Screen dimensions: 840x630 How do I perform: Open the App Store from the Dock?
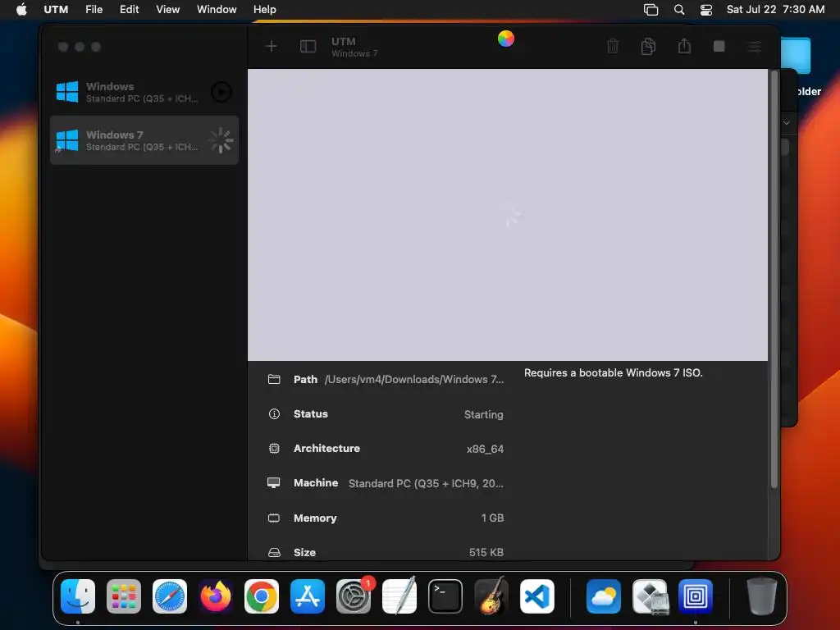[308, 596]
